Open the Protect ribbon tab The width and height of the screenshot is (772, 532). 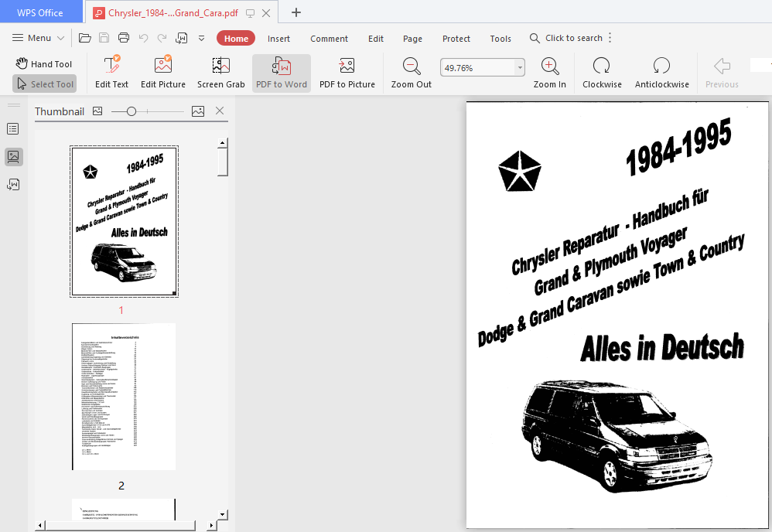(456, 39)
